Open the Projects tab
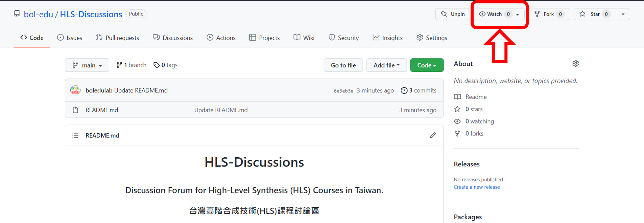This screenshot has width=644, height=223. 264,38
